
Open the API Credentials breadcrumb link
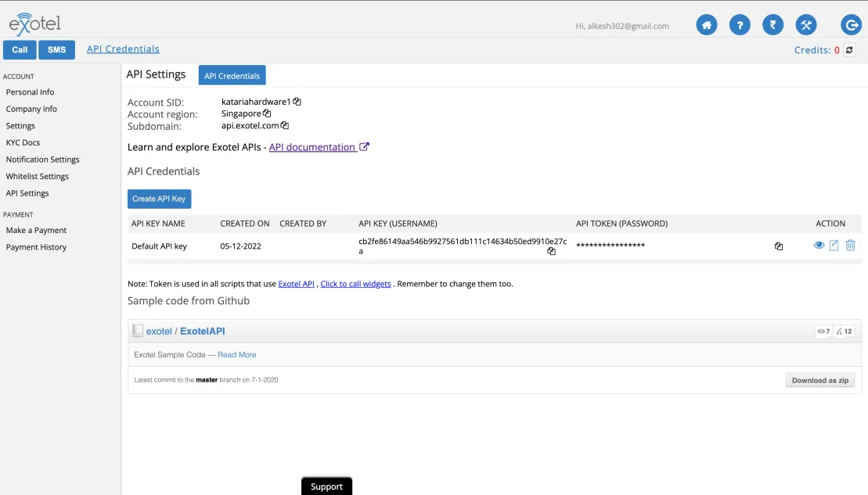point(123,48)
